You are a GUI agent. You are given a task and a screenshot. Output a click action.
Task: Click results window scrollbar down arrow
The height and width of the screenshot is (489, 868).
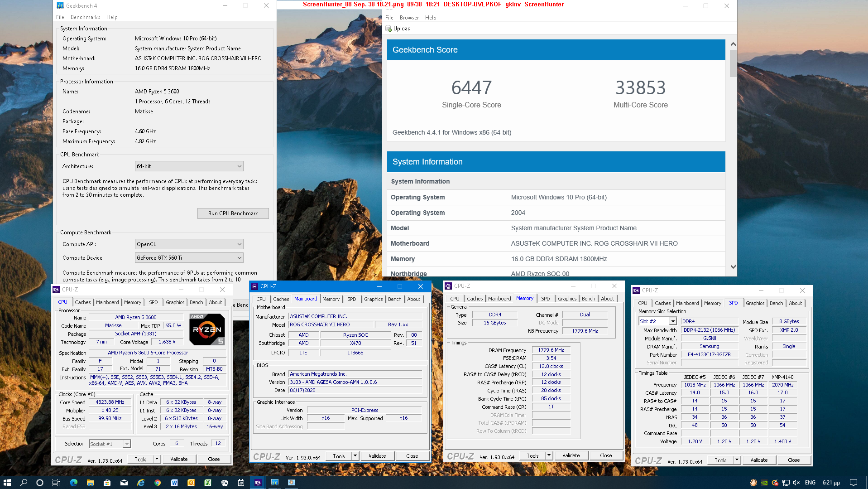coord(733,267)
